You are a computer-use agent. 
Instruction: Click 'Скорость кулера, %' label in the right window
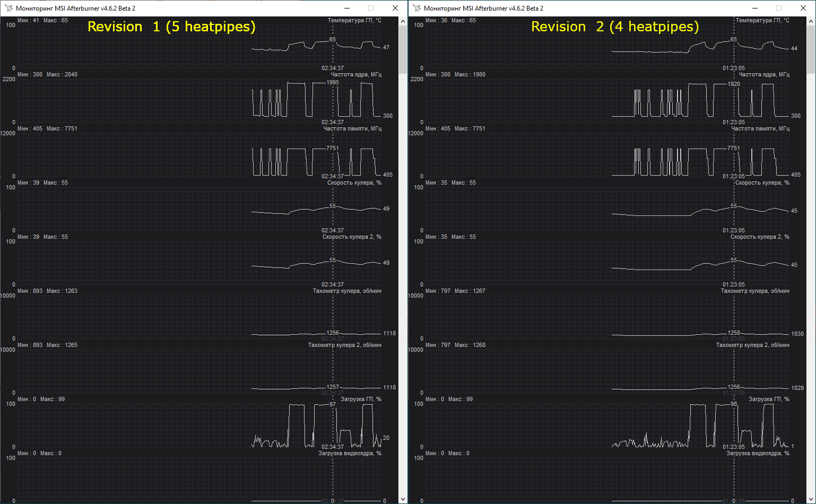(762, 183)
